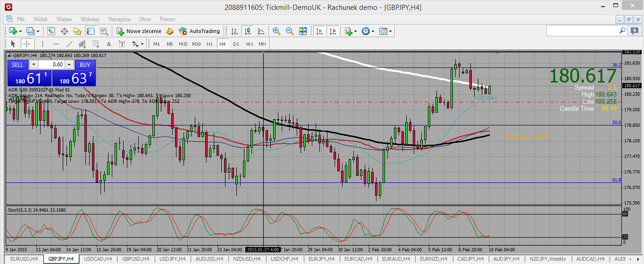The height and width of the screenshot is (264, 644).
Task: Zoom out of the chart
Action: pos(289,31)
